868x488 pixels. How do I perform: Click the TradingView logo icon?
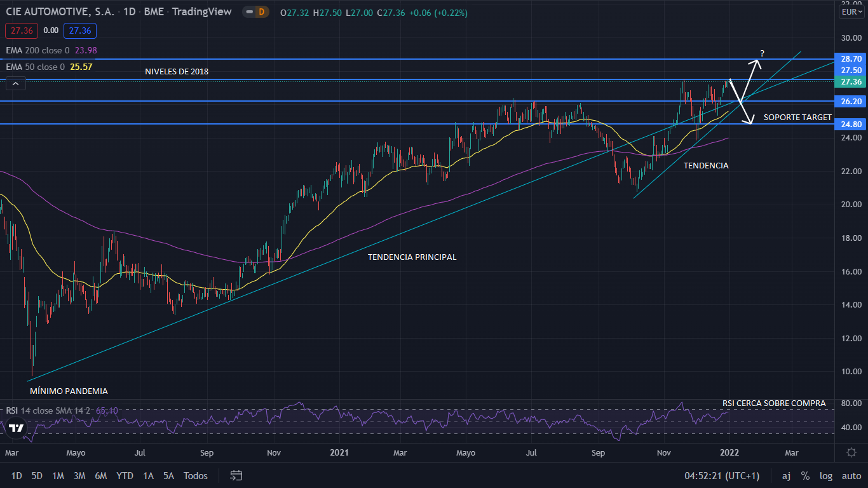coord(17,428)
